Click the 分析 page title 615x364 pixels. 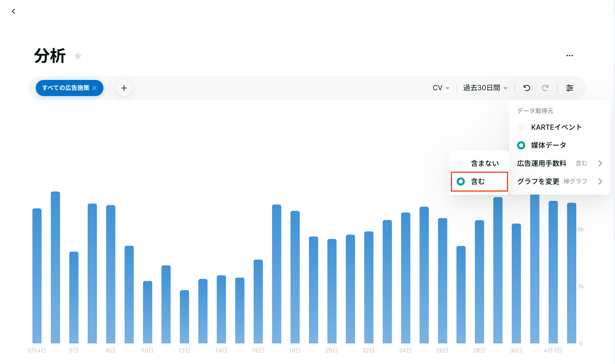tap(50, 56)
